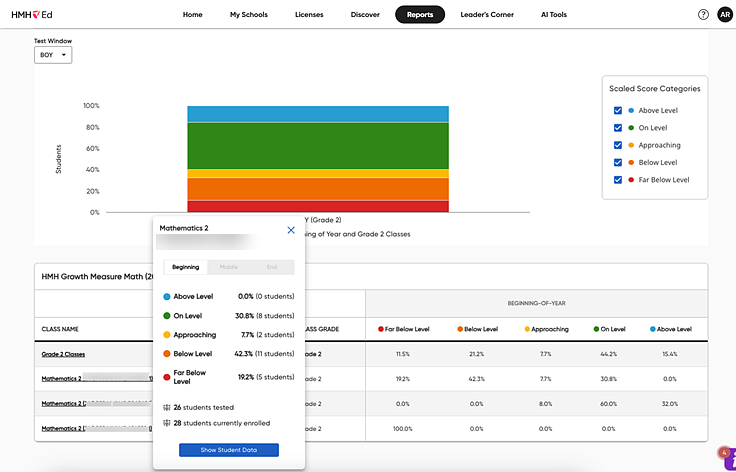736x472 pixels.
Task: Open My Schools in top navigation
Action: pos(249,15)
